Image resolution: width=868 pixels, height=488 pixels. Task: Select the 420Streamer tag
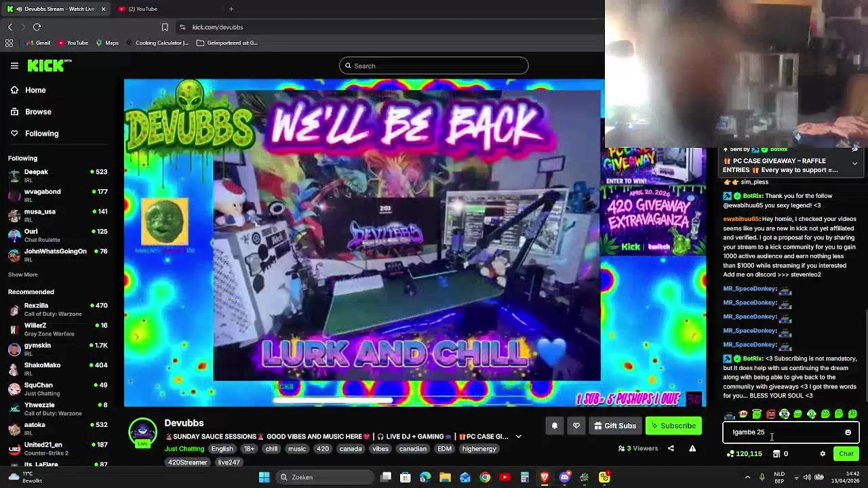point(188,462)
